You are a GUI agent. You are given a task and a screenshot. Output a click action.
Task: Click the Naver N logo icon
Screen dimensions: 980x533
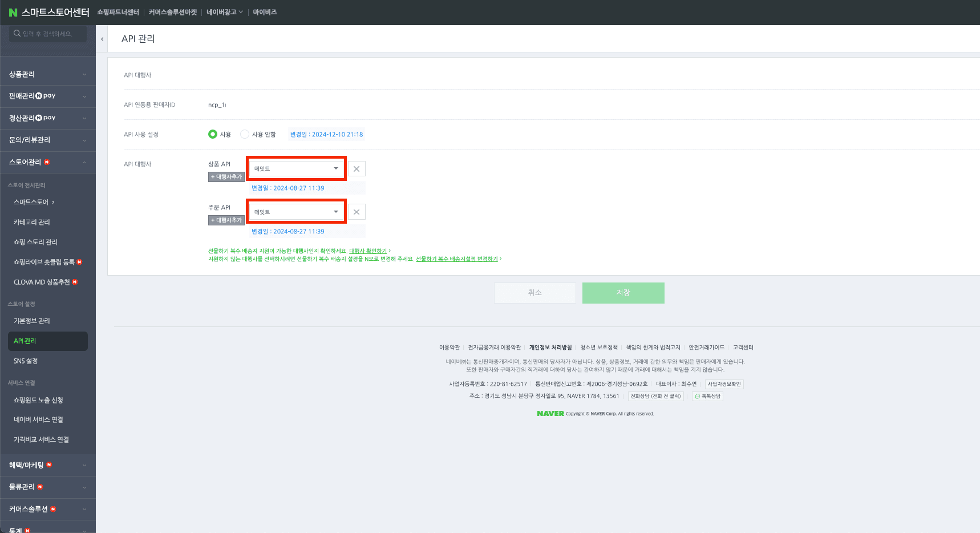pyautogui.click(x=13, y=12)
